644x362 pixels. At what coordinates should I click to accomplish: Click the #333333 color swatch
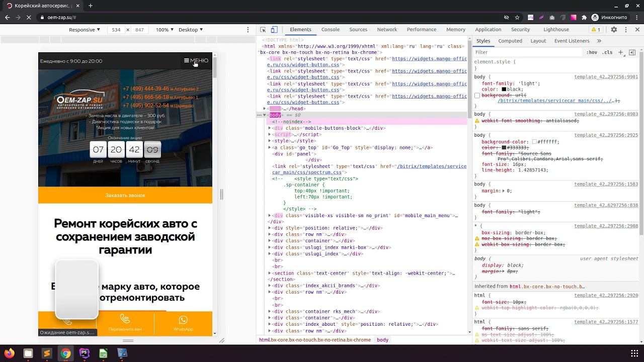(504, 148)
